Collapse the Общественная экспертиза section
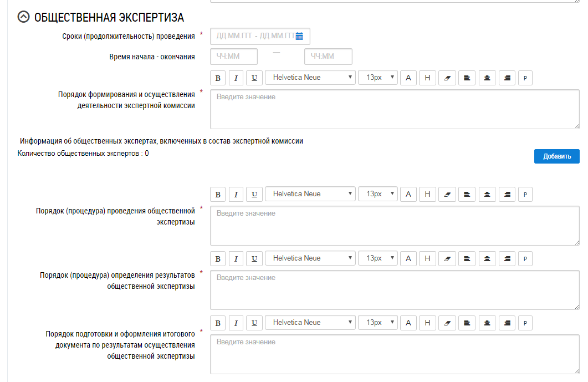The height and width of the screenshot is (382, 588). point(23,17)
